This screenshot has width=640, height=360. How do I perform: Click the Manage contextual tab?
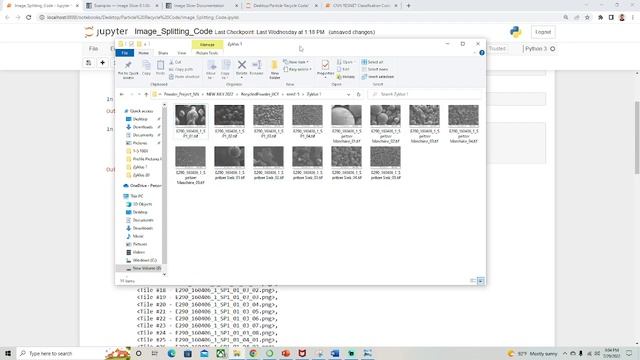point(207,44)
